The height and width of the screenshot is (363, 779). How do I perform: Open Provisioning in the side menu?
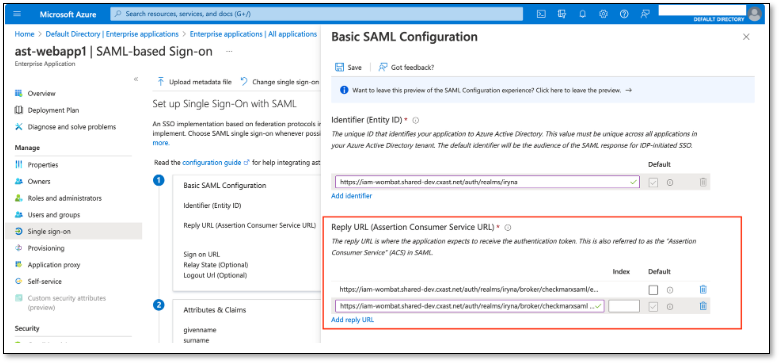tap(46, 248)
